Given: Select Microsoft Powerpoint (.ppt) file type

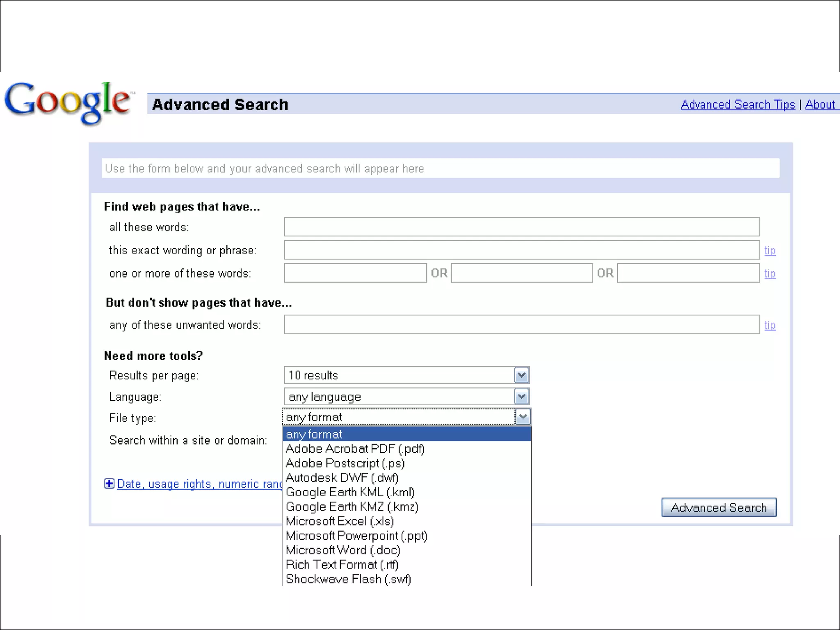Looking at the screenshot, I should click(x=356, y=536).
